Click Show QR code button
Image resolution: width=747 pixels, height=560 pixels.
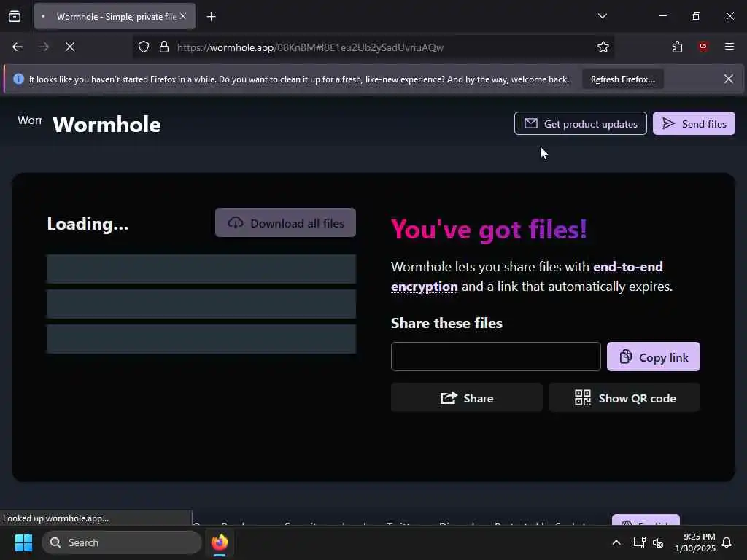624,397
